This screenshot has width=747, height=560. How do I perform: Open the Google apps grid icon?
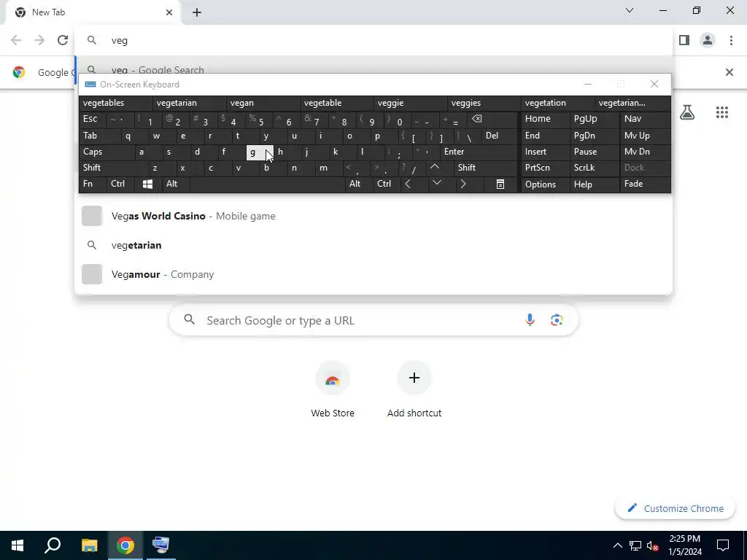[721, 112]
